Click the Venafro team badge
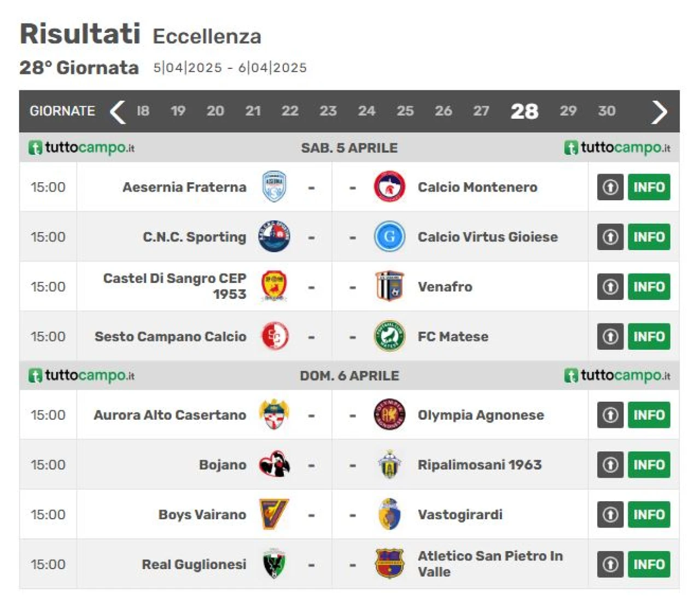This screenshot has height=603, width=700. click(389, 286)
